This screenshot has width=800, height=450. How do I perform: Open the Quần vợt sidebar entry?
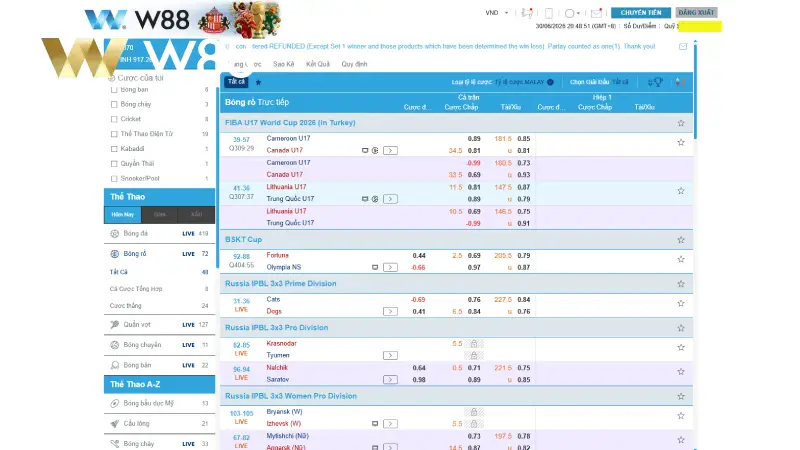click(x=159, y=324)
